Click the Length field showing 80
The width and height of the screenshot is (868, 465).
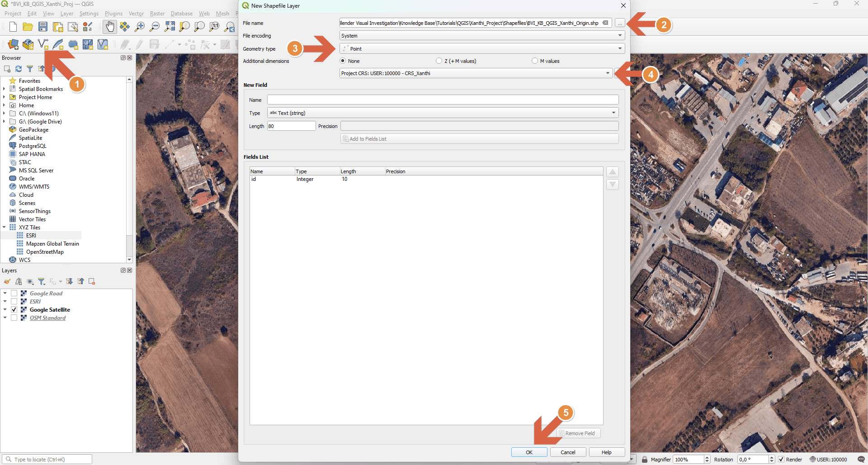291,126
